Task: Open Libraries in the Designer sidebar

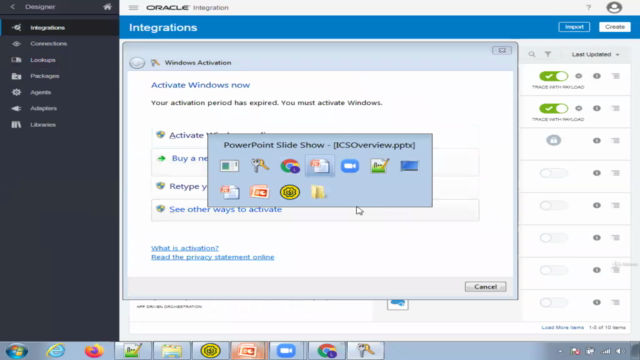Action: click(x=43, y=124)
